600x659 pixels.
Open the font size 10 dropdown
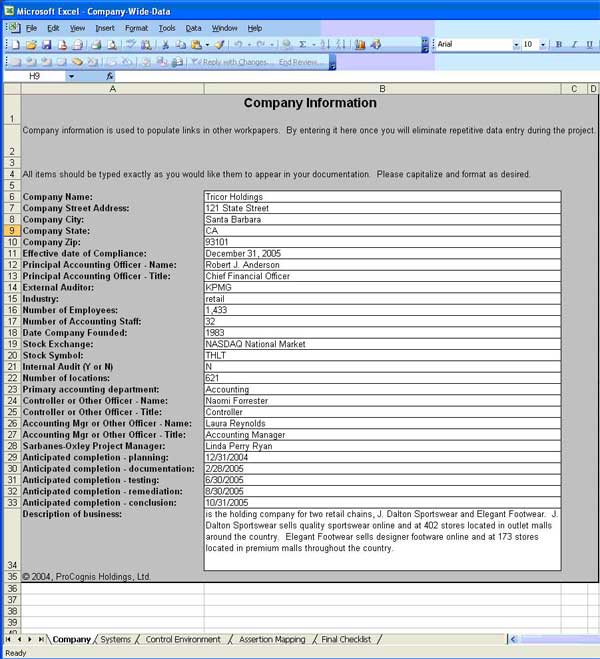click(543, 45)
